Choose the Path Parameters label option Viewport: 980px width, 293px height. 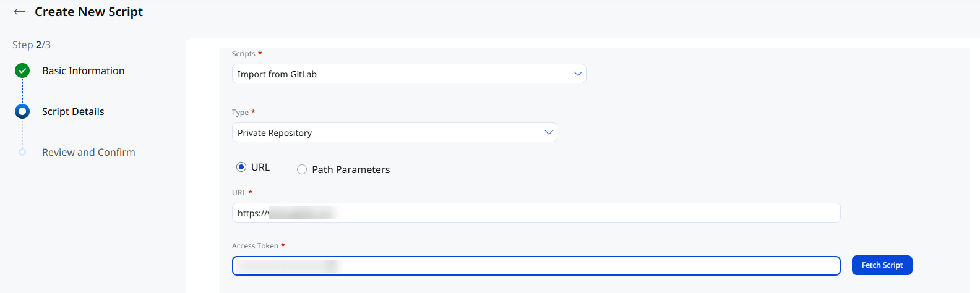coord(351,169)
